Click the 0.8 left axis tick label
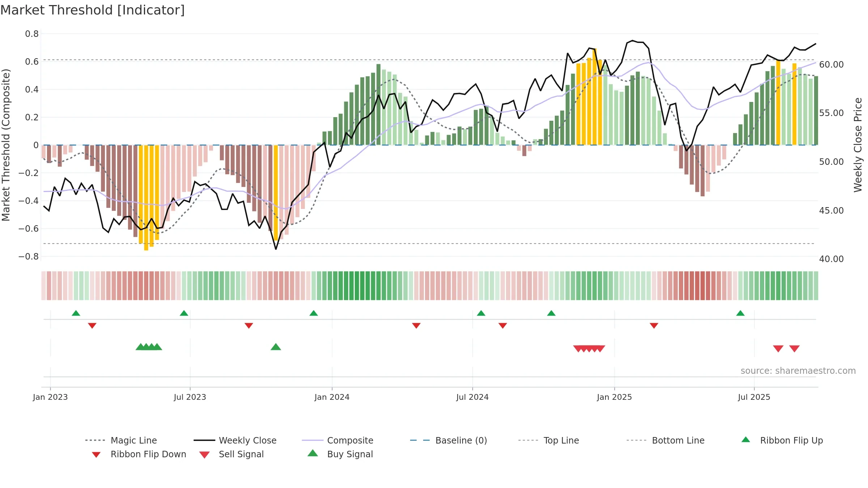Viewport: 868px width, 488px height. [32, 34]
